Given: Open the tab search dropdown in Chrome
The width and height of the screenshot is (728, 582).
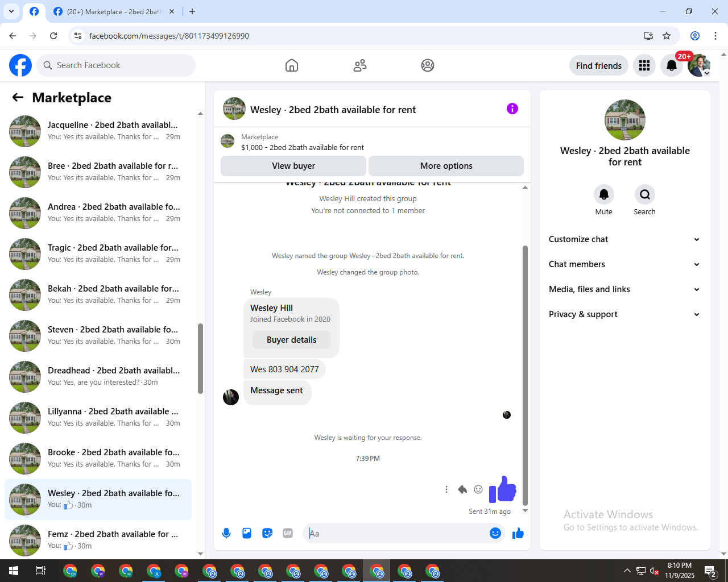Looking at the screenshot, I should click(x=11, y=11).
